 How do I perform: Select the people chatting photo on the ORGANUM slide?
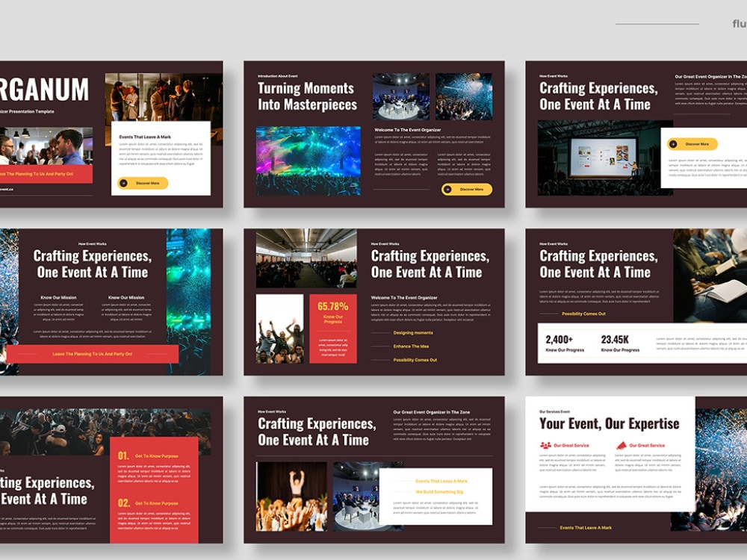coord(164,97)
